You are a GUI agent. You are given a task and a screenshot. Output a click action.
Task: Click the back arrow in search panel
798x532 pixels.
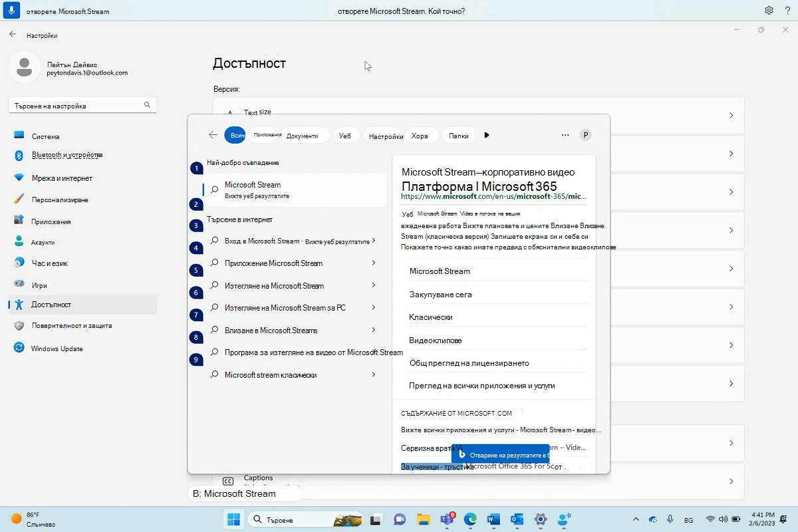click(x=213, y=135)
